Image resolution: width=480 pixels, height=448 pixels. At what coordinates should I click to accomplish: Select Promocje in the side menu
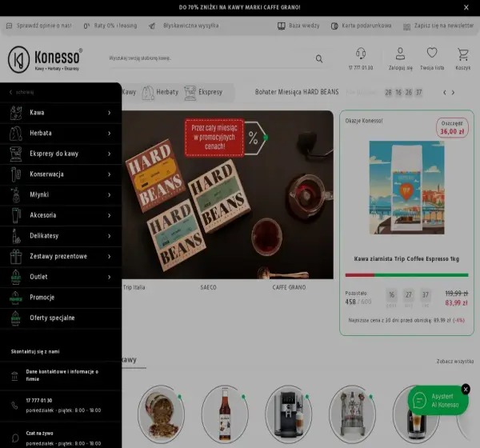click(x=61, y=298)
